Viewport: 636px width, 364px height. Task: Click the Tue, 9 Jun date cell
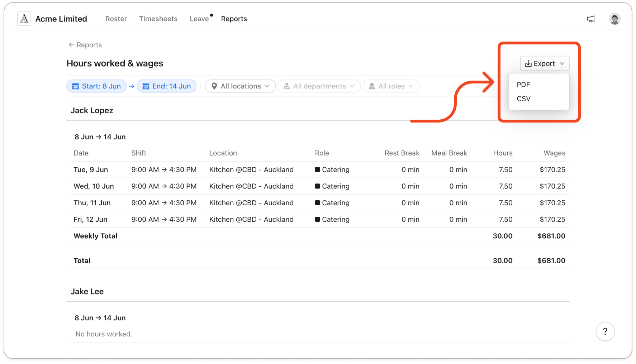[x=91, y=169]
